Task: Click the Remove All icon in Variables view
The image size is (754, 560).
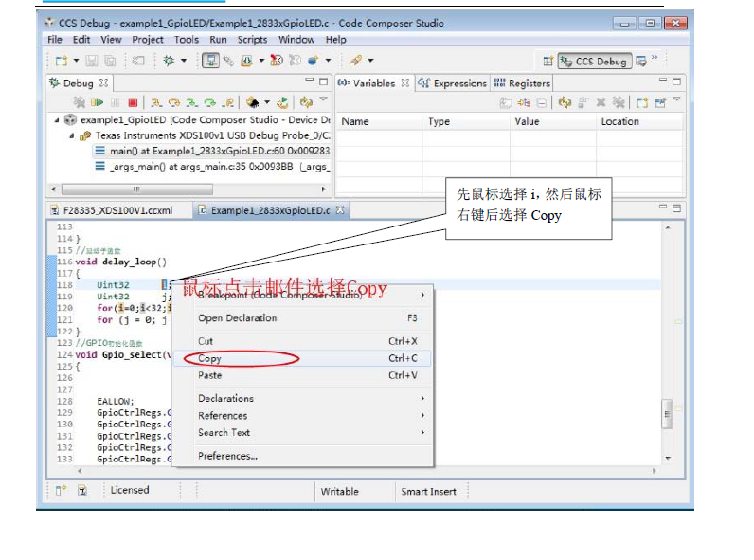Action: (x=619, y=102)
